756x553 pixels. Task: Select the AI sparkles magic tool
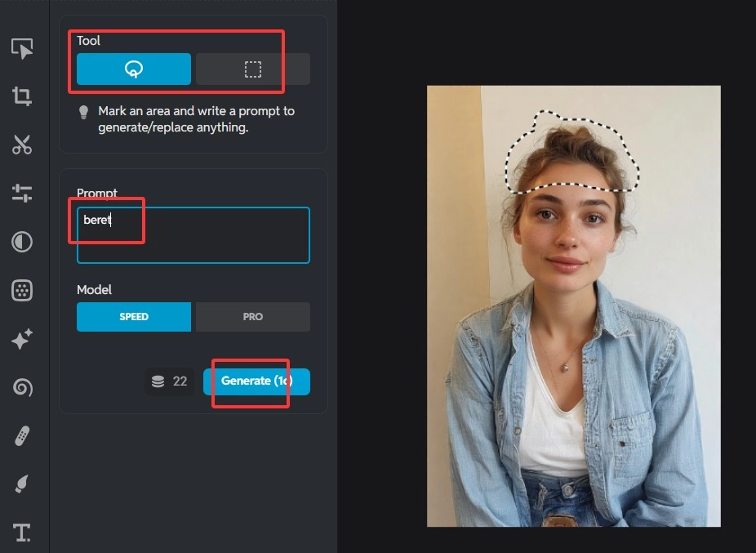click(x=24, y=339)
